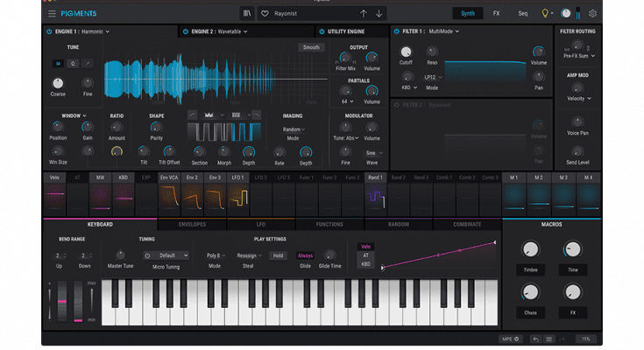644x350 pixels.
Task: Click the lightbulb sound design tips icon
Action: [x=545, y=14]
